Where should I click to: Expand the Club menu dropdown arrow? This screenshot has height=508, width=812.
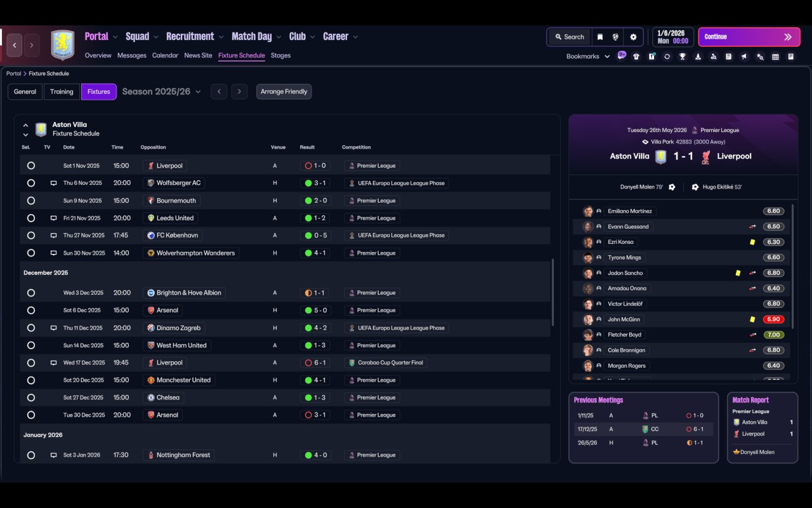[313, 37]
